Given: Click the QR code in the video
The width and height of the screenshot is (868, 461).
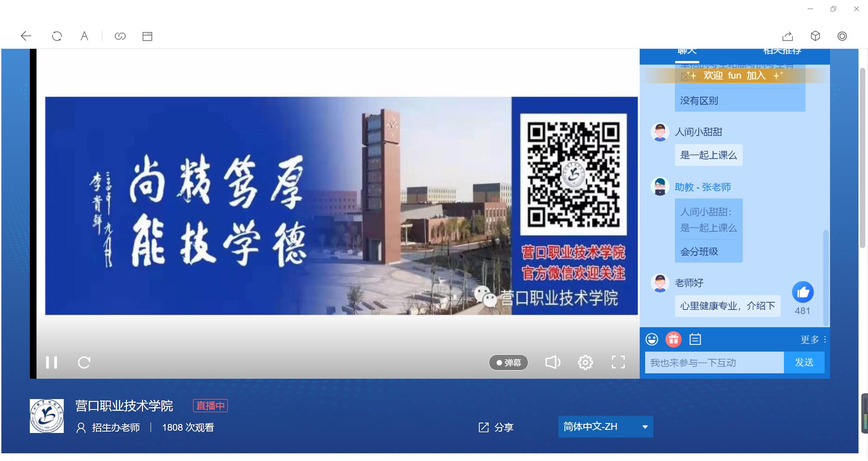Looking at the screenshot, I should [x=573, y=174].
